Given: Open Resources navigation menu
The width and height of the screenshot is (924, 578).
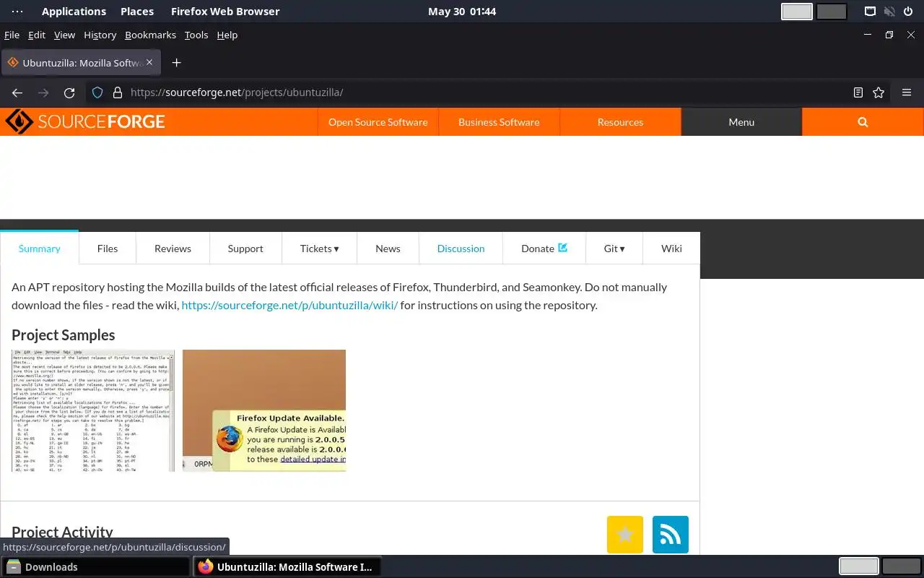Looking at the screenshot, I should tap(620, 122).
